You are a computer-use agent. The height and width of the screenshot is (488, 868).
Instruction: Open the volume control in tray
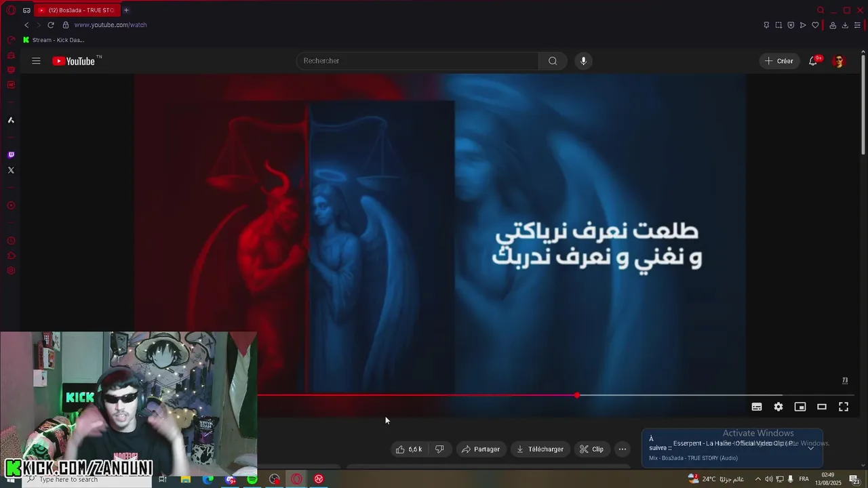pyautogui.click(x=768, y=479)
